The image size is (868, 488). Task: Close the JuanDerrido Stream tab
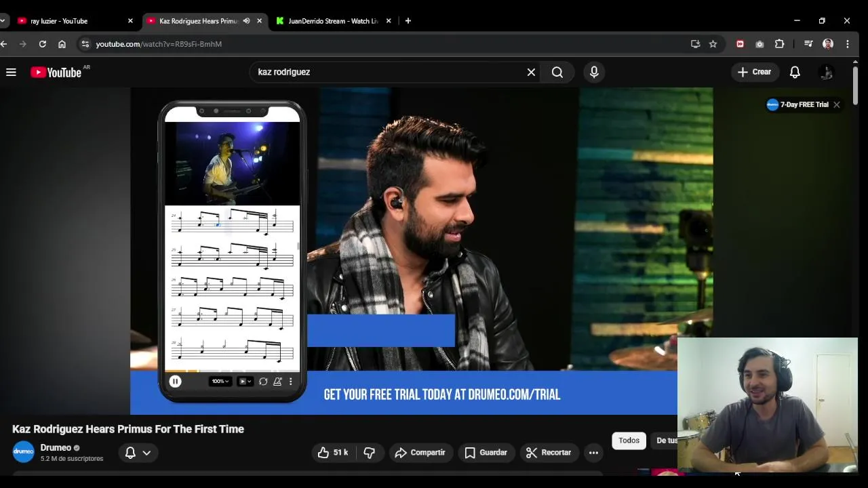[x=389, y=21]
